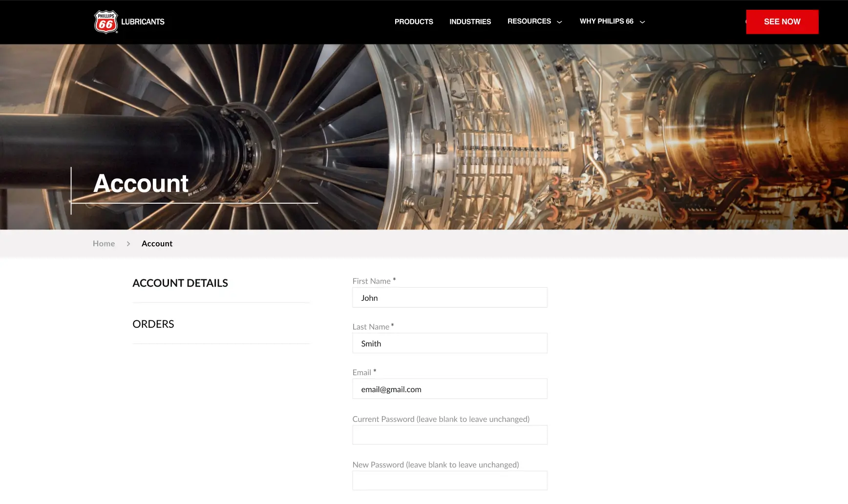Click the Account heading on the banner
The width and height of the screenshot is (848, 504).
[x=141, y=184]
